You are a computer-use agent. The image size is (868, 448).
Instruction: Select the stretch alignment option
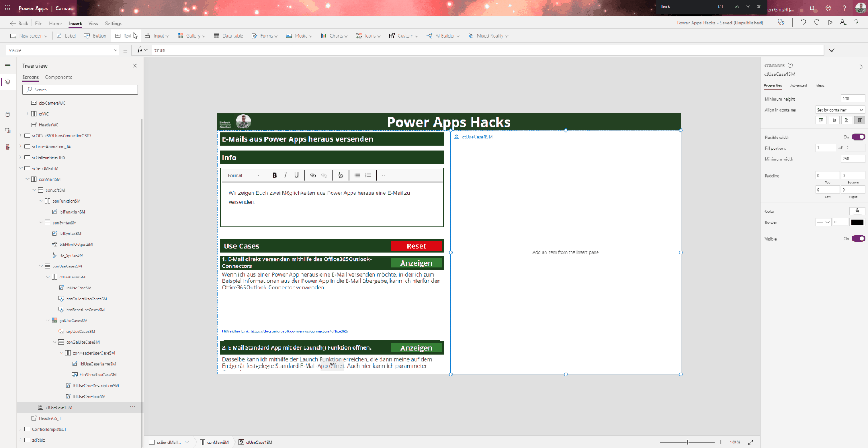pyautogui.click(x=860, y=120)
